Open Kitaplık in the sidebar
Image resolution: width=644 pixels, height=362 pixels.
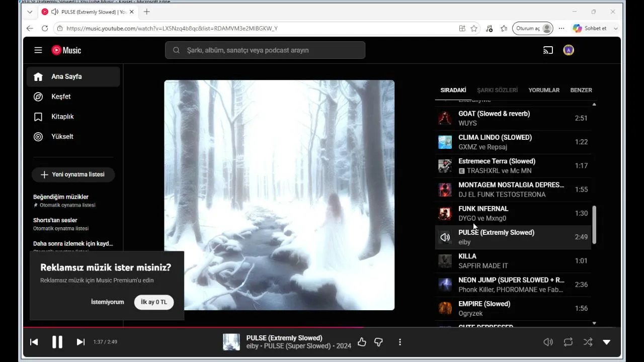[73, 117]
